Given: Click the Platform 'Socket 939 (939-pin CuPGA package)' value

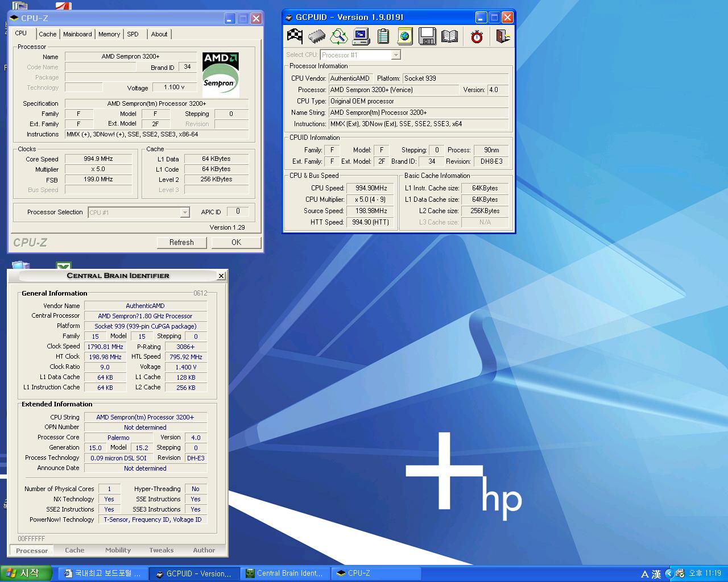Looking at the screenshot, I should click(x=145, y=326).
